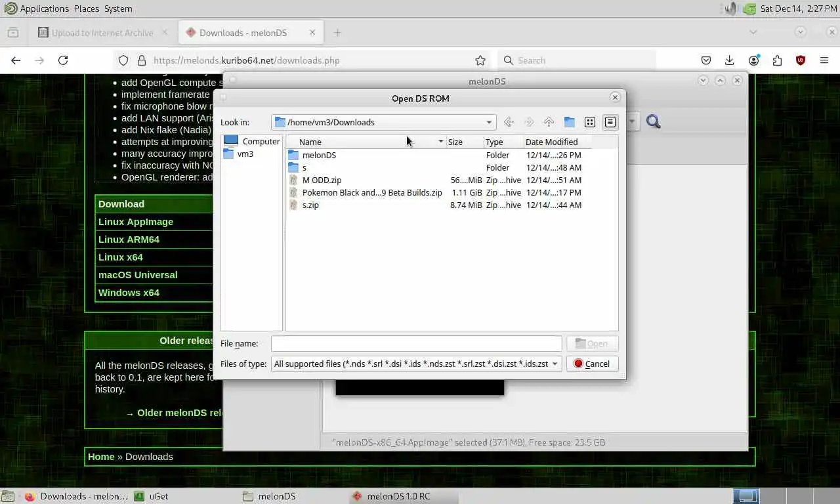840x504 pixels.
Task: Click the volume icon in system tray
Action: click(730, 9)
